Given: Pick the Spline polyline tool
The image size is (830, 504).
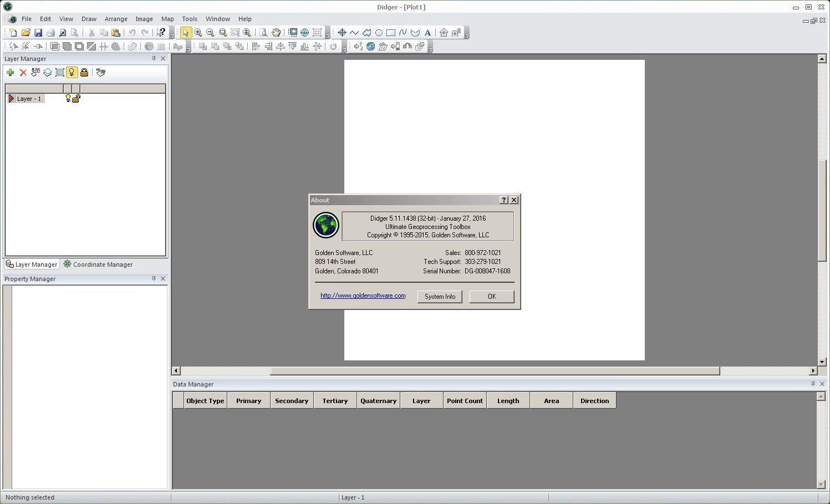Looking at the screenshot, I should coord(403,33).
